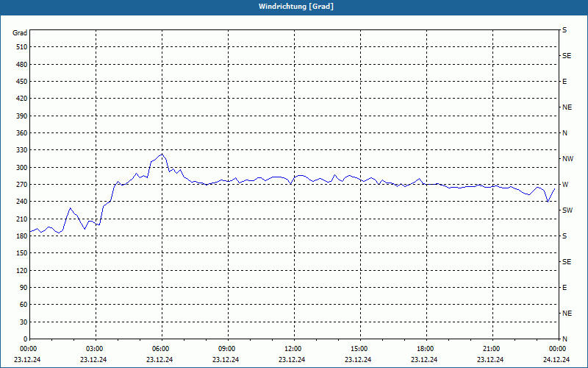Click the "SW" compass label
The width and height of the screenshot is (588, 368).
point(567,210)
